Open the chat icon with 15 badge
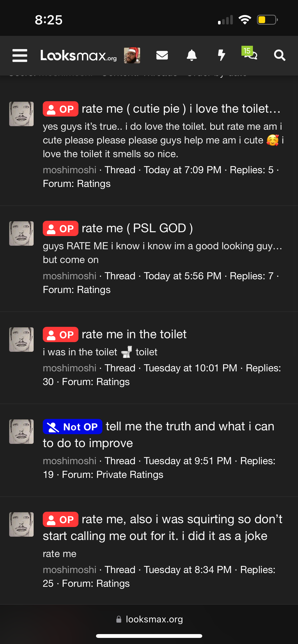 pyautogui.click(x=250, y=53)
